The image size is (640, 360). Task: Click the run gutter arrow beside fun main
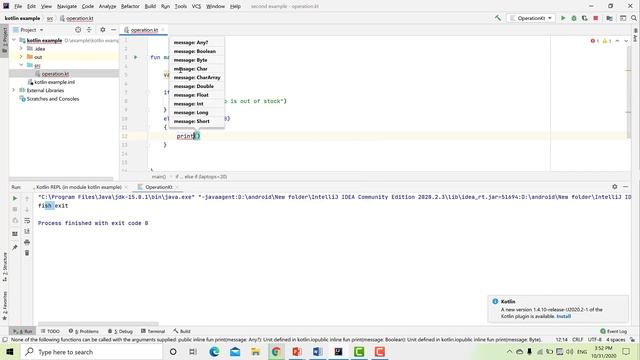[136, 58]
